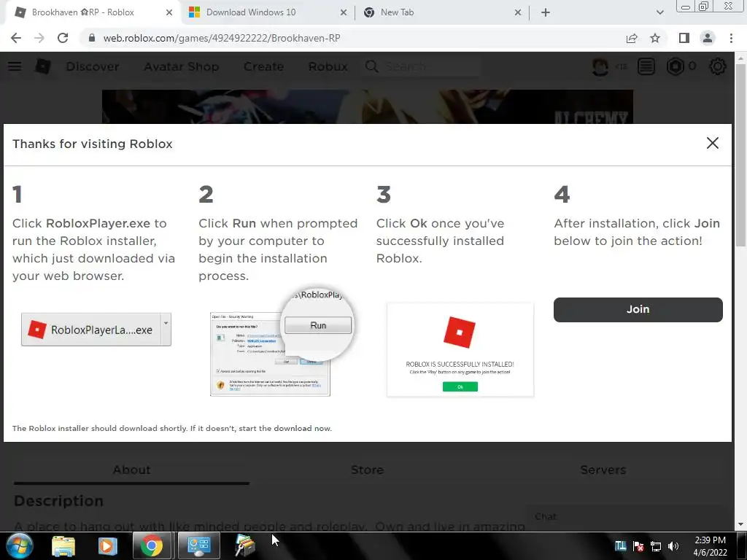Open Roblox notifications icon

[x=646, y=66]
